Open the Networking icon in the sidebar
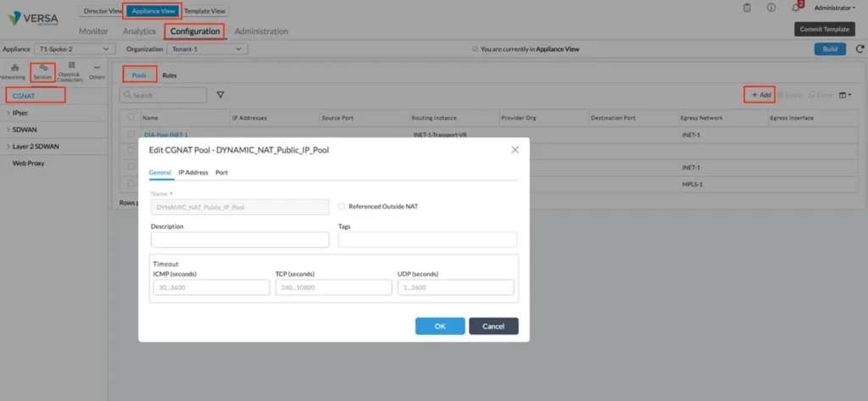 (13, 70)
